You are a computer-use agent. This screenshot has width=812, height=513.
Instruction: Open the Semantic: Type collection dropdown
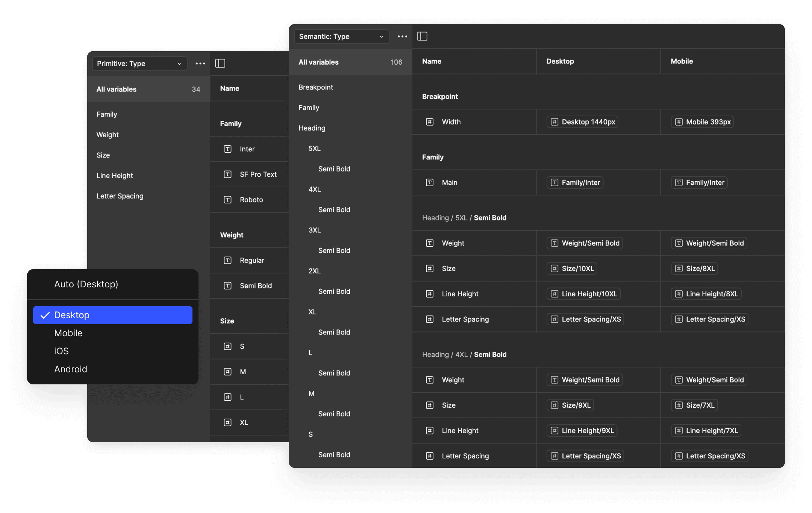click(x=341, y=36)
